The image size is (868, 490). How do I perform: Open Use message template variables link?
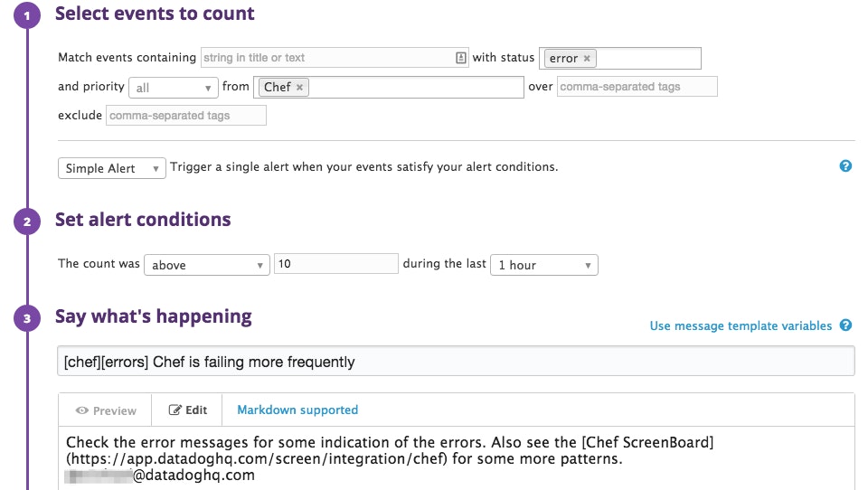[x=741, y=325]
